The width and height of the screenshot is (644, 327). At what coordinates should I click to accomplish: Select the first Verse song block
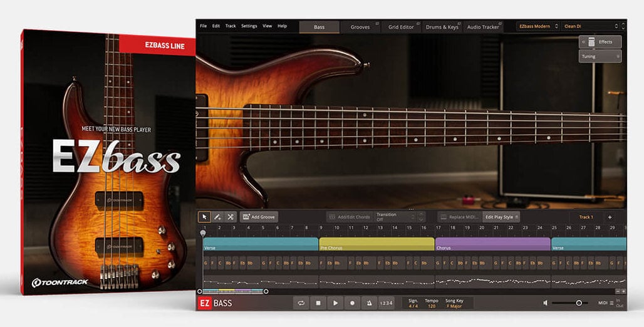261,244
